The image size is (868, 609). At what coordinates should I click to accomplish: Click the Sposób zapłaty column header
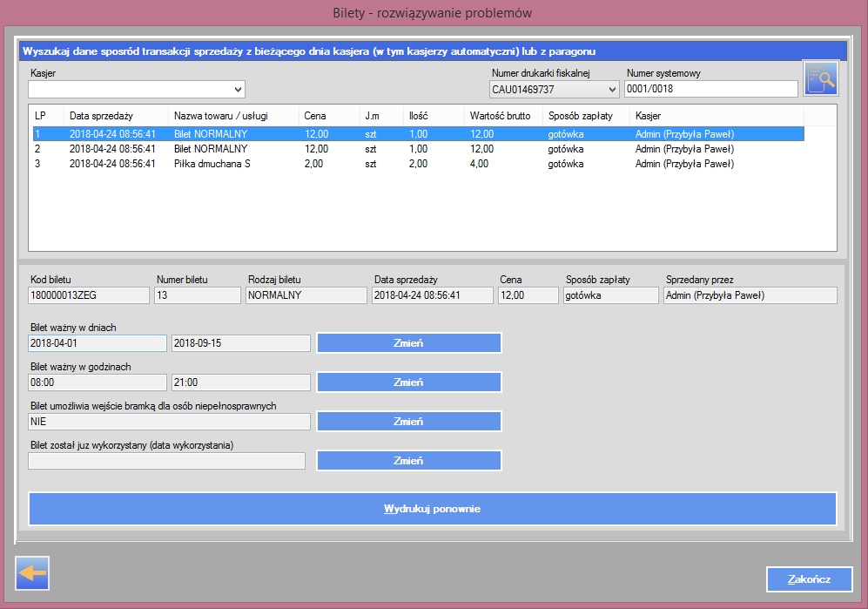point(586,116)
